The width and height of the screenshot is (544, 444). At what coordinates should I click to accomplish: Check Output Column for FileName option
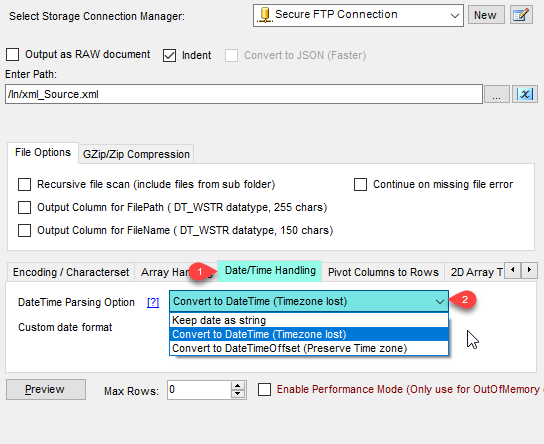click(24, 230)
